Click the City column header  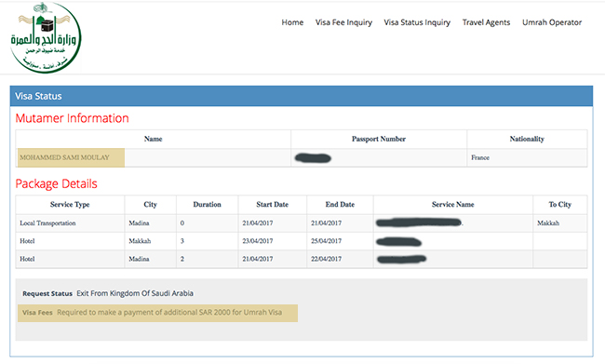pos(150,205)
